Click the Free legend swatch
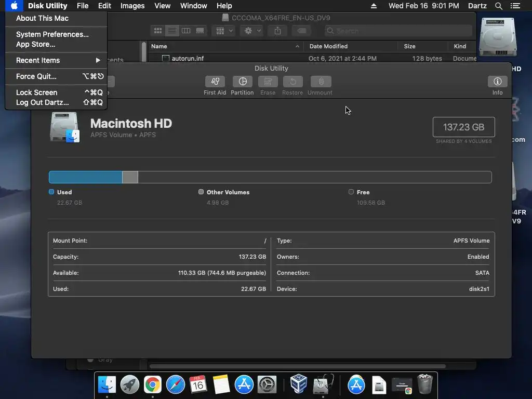 point(351,192)
